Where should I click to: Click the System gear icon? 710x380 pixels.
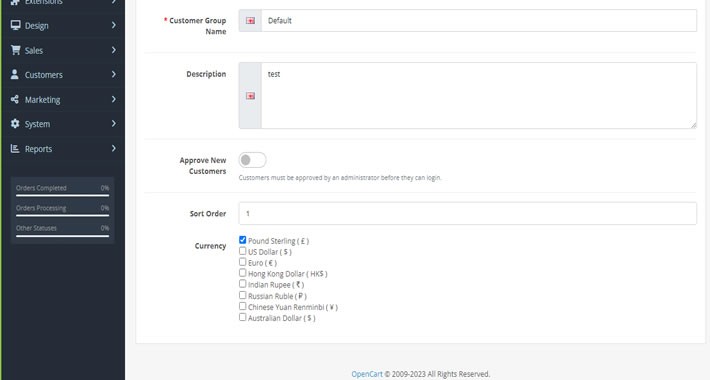pos(15,124)
